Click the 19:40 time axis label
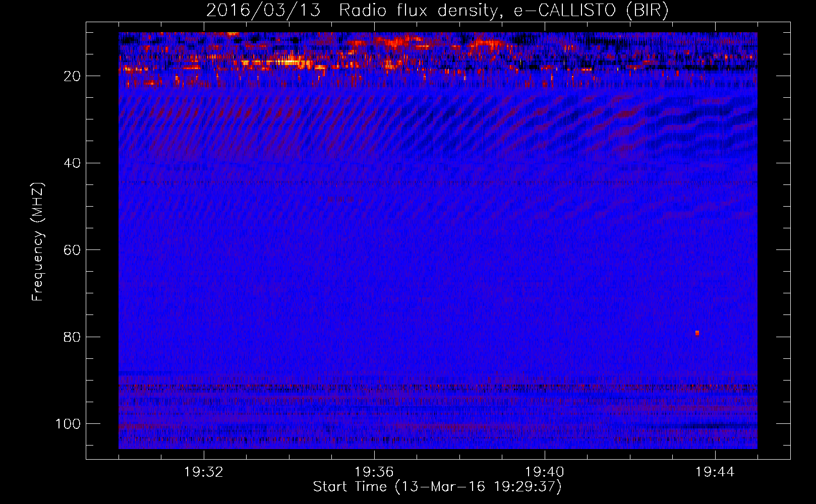This screenshot has height=504, width=816. [x=545, y=472]
